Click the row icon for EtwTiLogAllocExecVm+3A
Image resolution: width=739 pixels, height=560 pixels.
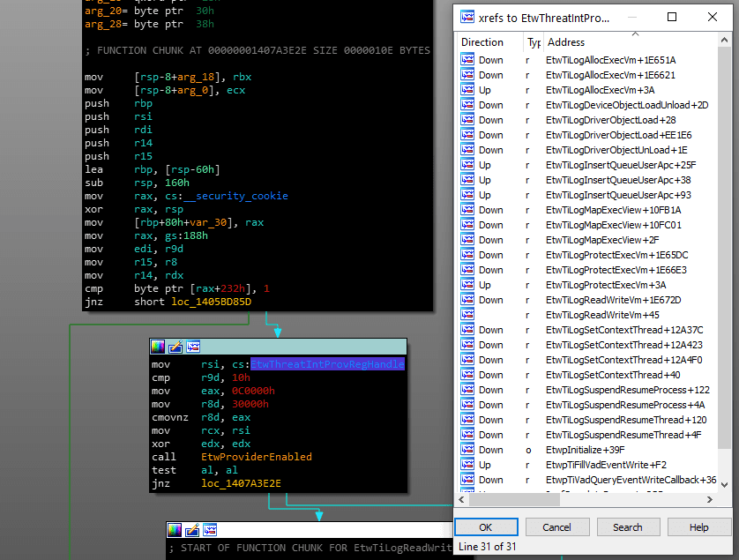pyautogui.click(x=467, y=90)
